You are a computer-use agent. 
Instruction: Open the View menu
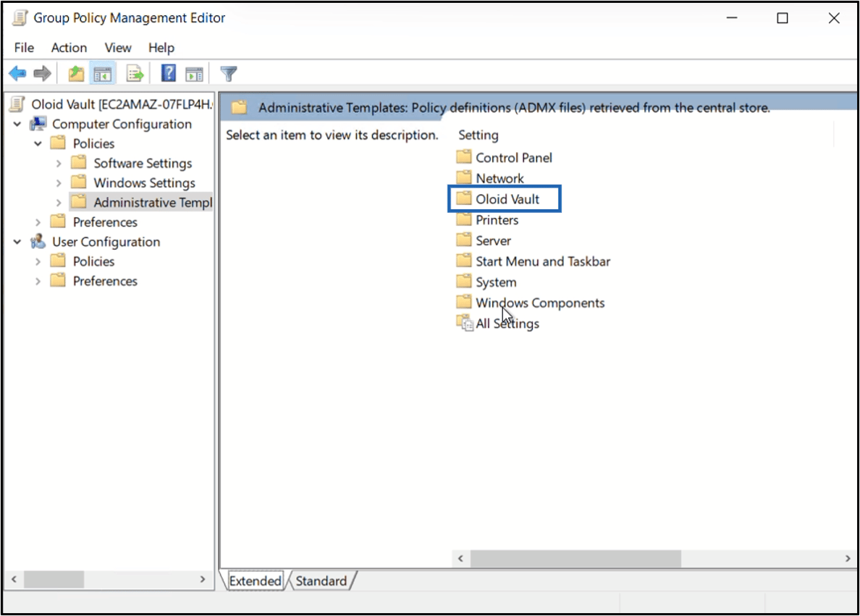118,48
